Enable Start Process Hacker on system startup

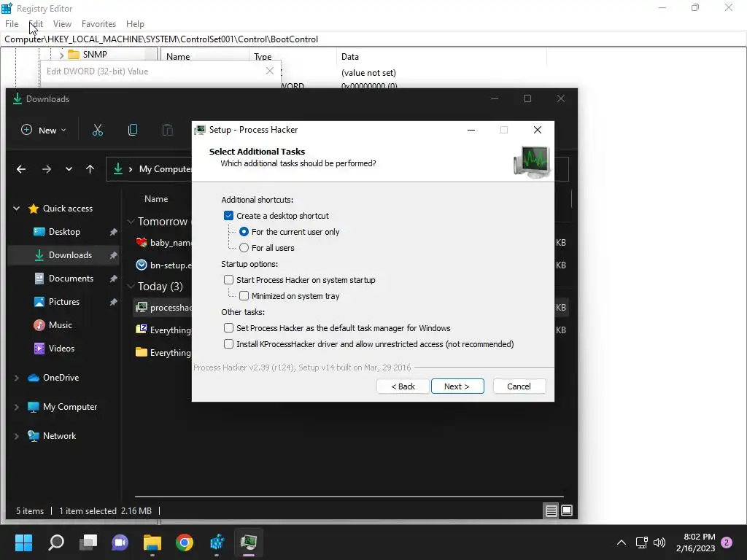pyautogui.click(x=228, y=280)
